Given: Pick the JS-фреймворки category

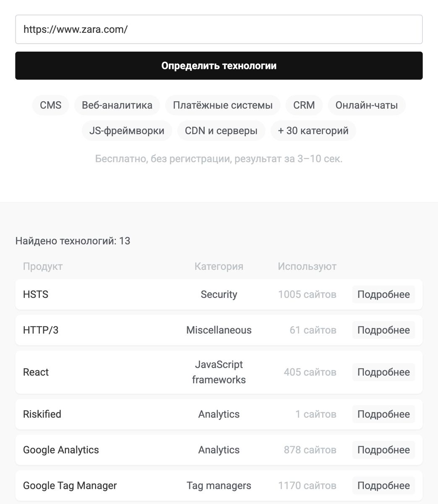Looking at the screenshot, I should pyautogui.click(x=126, y=131).
